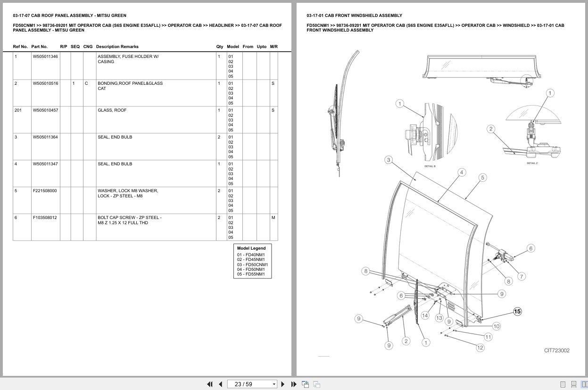Click the Qty column header
The image size is (588, 390).
coord(220,47)
